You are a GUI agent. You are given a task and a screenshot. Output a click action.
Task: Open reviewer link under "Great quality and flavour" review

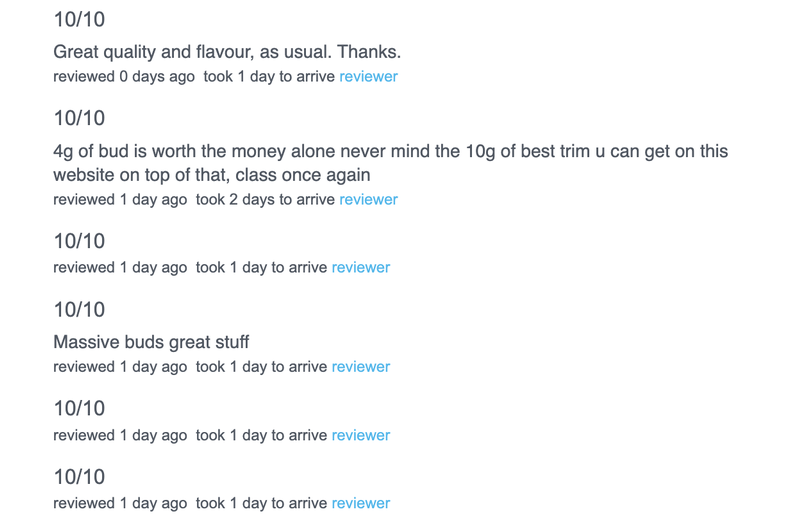[368, 77]
